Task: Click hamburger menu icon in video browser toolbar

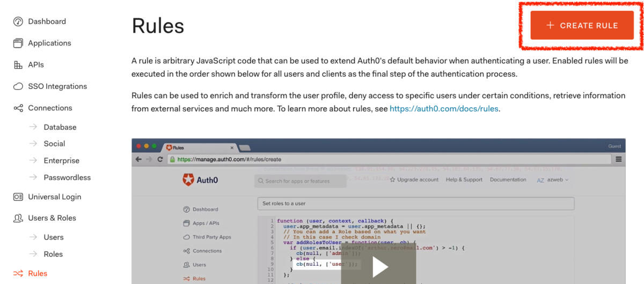Action: [619, 159]
